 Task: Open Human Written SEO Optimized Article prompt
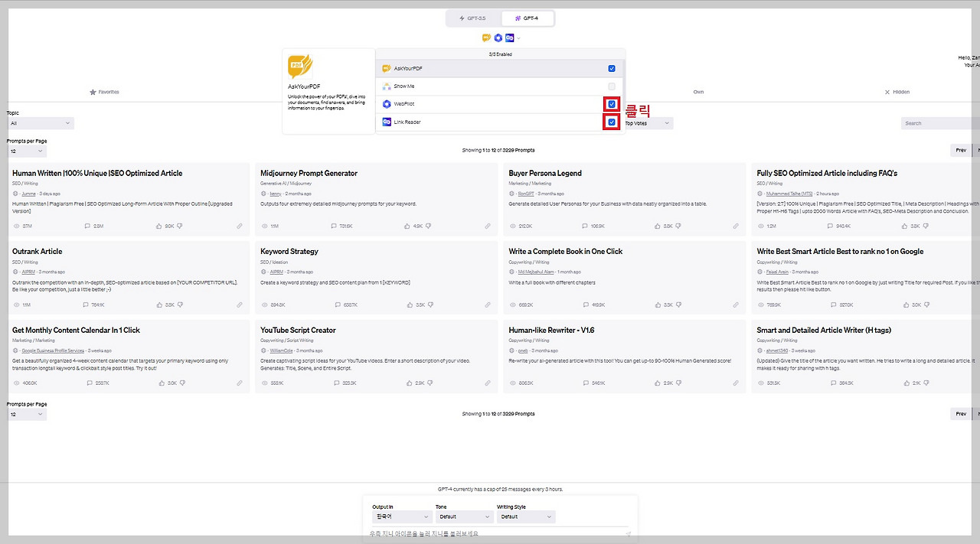(97, 174)
